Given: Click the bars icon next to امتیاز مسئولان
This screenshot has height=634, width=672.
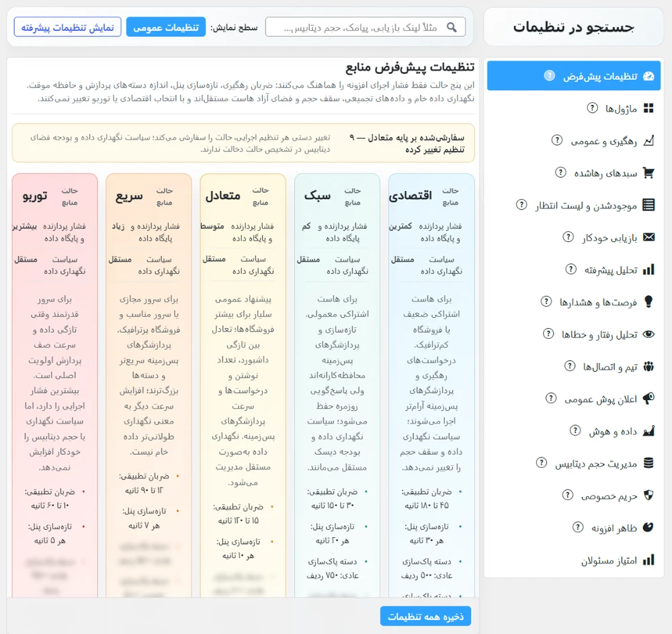Looking at the screenshot, I should [648, 560].
